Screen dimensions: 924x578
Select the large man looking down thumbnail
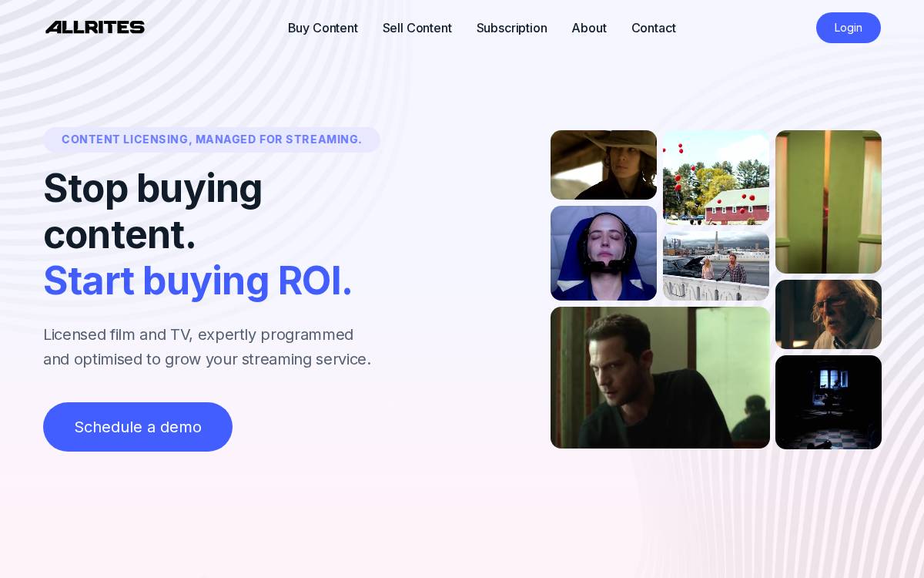(x=660, y=378)
